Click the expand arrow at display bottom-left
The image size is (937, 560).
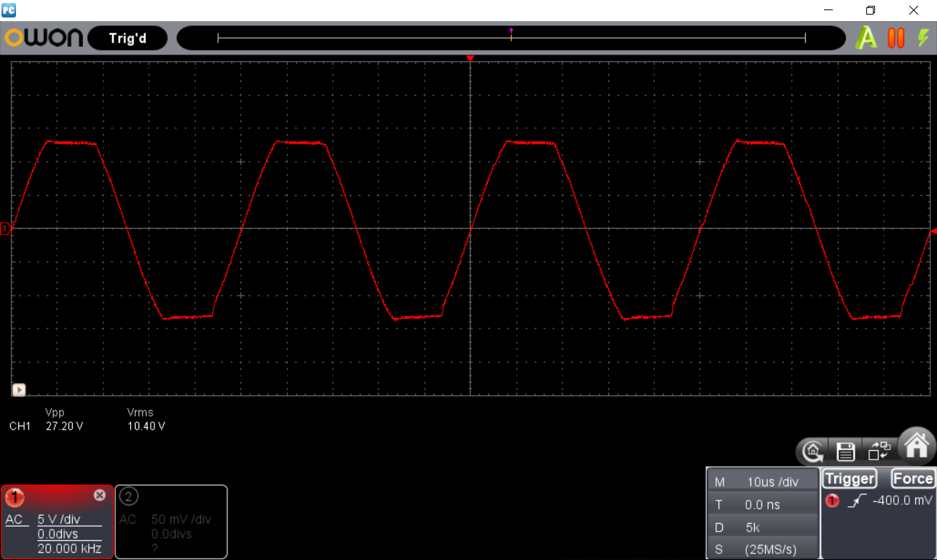19,390
